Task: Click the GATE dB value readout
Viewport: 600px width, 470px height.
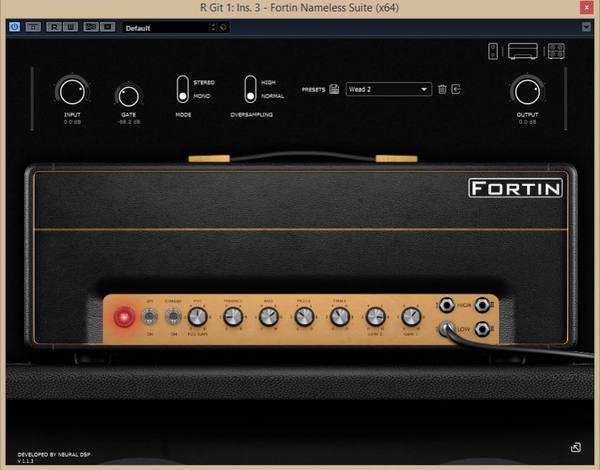Action: 129,122
